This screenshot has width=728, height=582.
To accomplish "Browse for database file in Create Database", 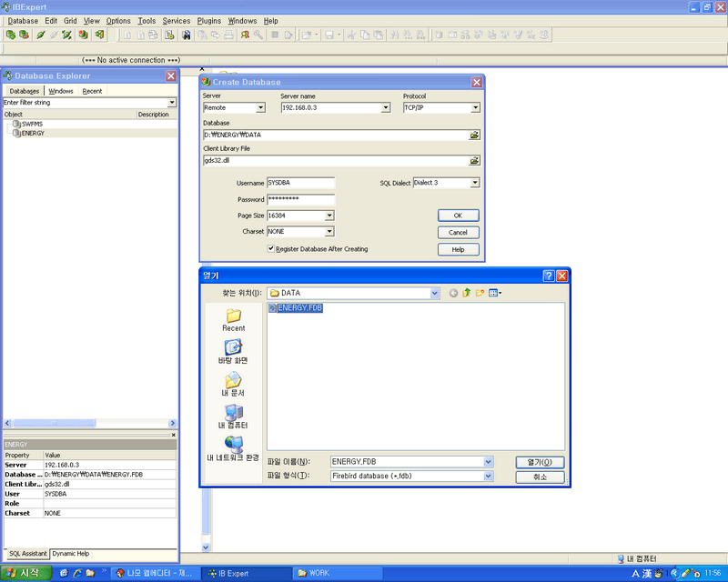I will point(474,135).
